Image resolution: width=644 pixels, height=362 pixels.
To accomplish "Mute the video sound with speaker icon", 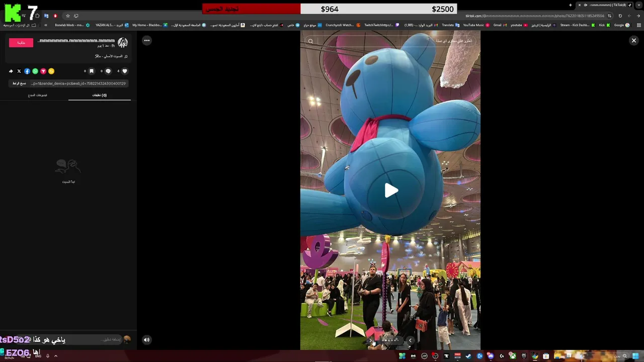I will (x=146, y=339).
